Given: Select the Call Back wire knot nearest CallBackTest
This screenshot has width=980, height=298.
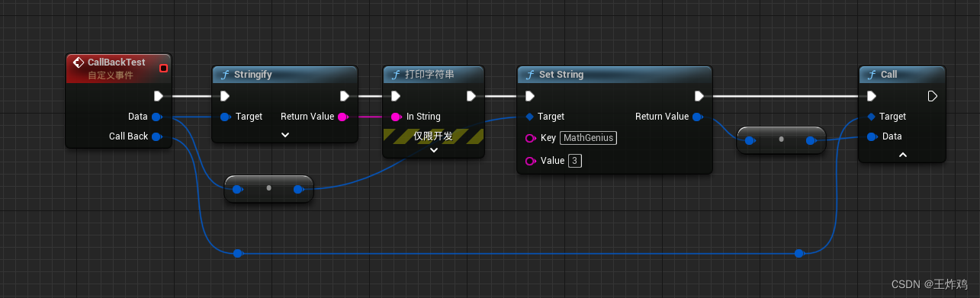Looking at the screenshot, I should click(x=238, y=253).
